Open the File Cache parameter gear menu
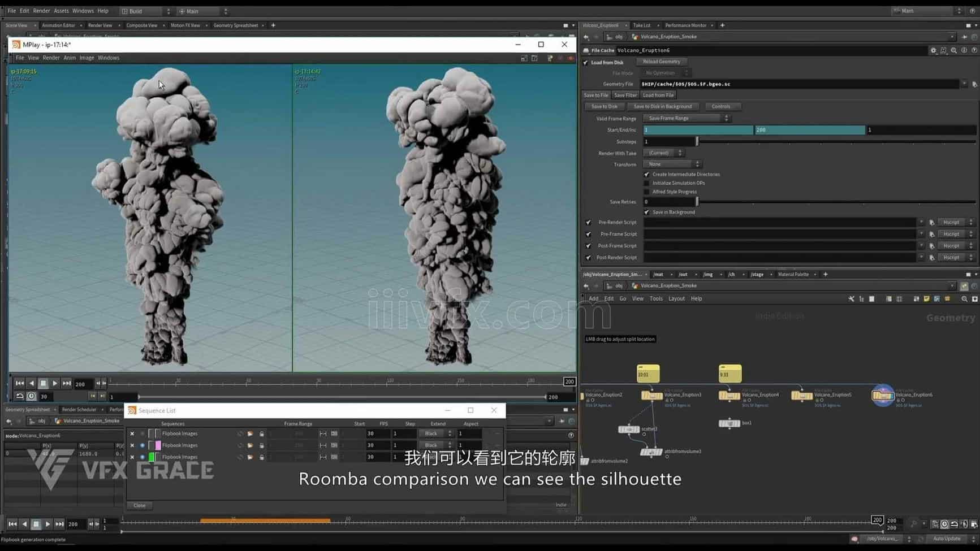The height and width of the screenshot is (551, 980). click(933, 50)
